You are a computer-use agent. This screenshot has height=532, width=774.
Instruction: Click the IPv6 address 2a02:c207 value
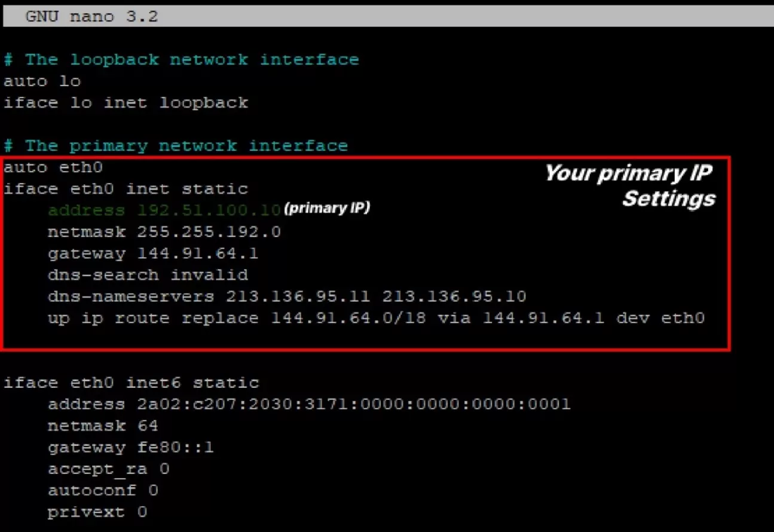354,404
